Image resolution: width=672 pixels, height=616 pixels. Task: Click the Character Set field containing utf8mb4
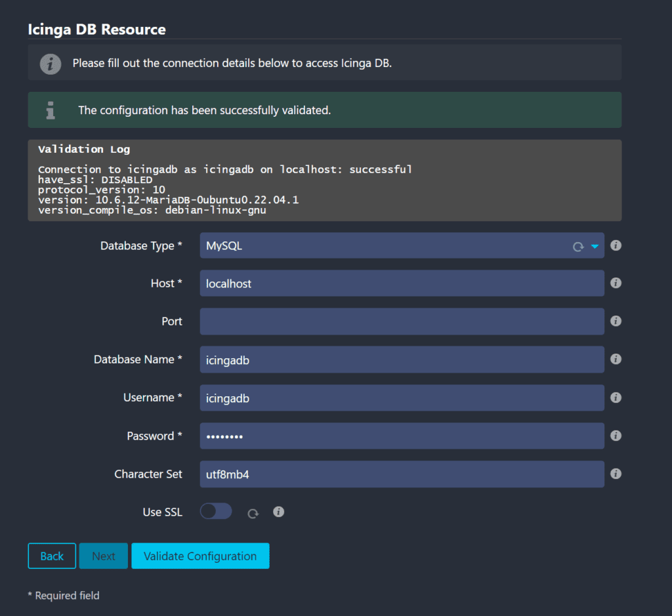click(x=402, y=474)
